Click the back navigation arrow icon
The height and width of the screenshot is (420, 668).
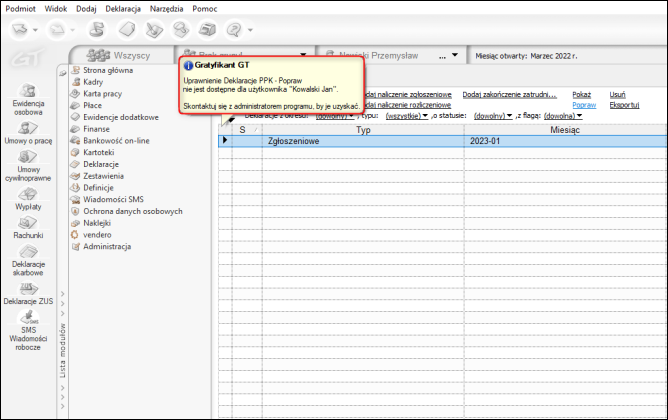(20, 30)
